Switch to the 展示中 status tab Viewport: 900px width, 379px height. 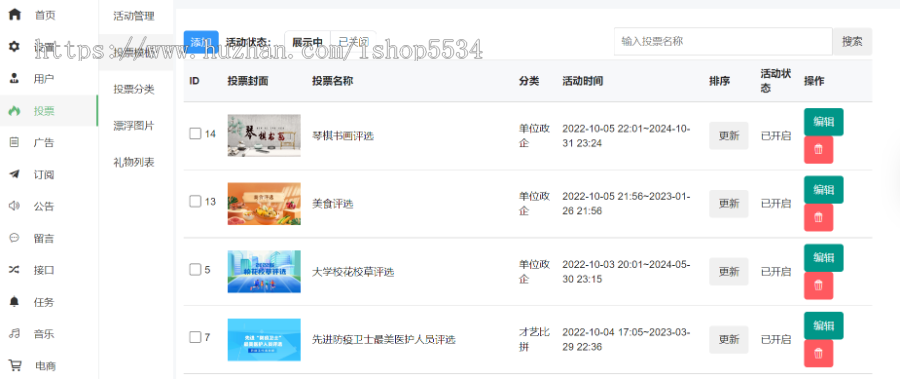(x=308, y=42)
